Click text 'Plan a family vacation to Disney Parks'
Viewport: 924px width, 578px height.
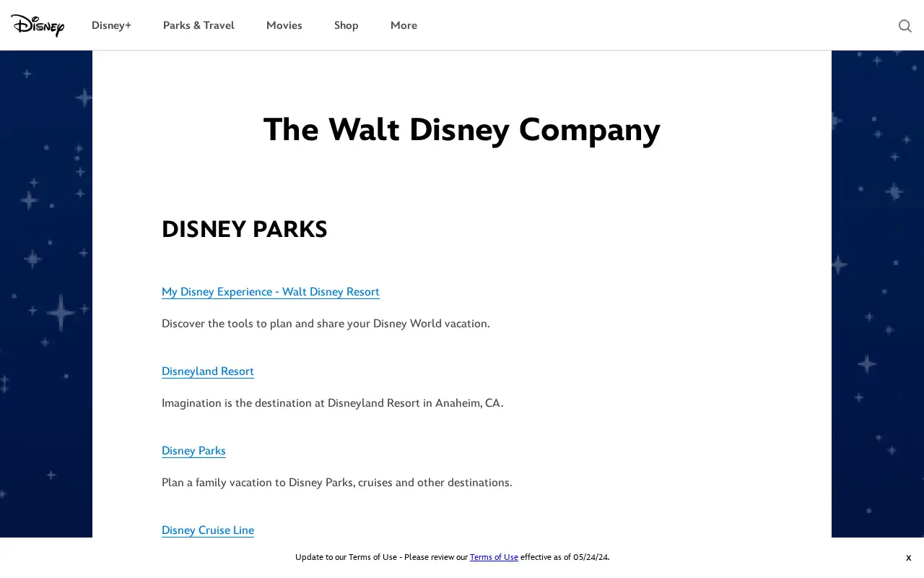click(258, 483)
